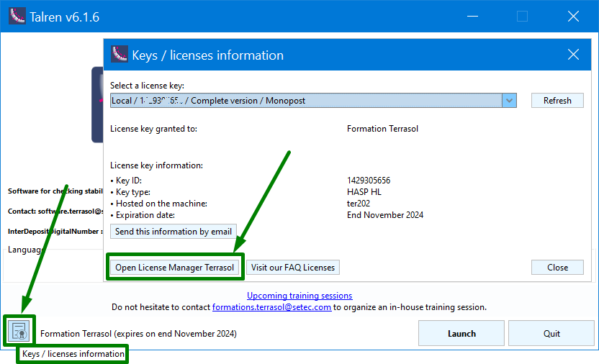Send this information by email

point(174,232)
